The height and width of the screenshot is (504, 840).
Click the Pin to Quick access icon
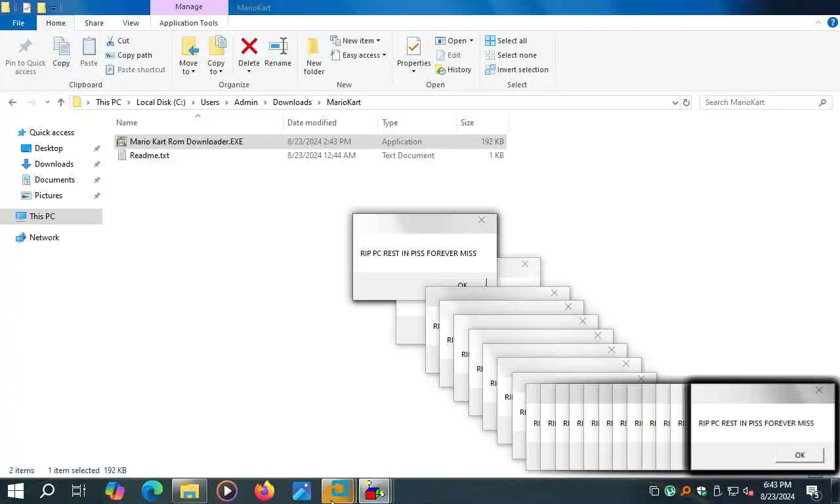point(25,47)
